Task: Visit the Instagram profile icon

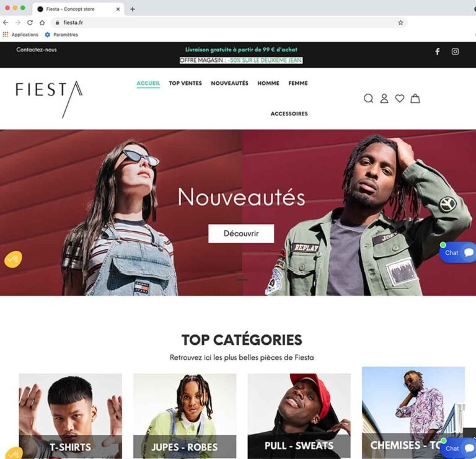Action: 455,51
